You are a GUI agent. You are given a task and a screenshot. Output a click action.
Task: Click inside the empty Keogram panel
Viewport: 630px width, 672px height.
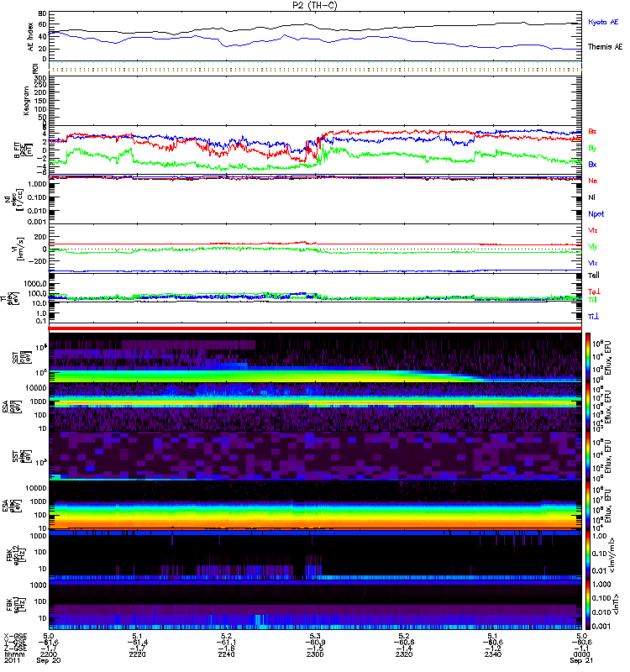point(315,100)
